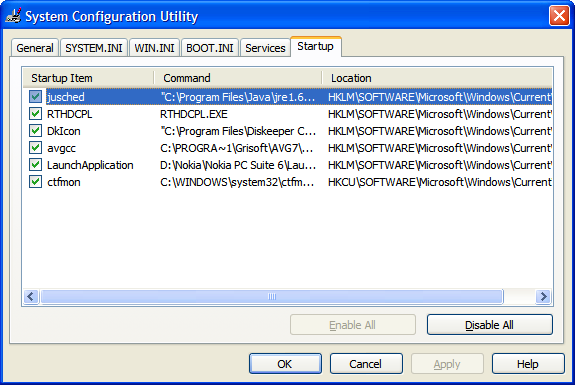This screenshot has height=385, width=575.
Task: Click the Enable All button
Action: coord(353,325)
